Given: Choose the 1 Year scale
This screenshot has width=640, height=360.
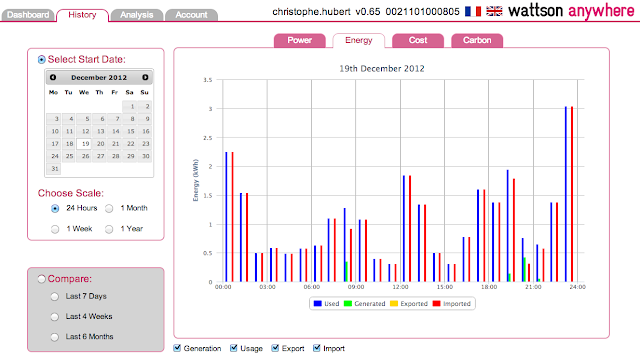Looking at the screenshot, I should (109, 229).
